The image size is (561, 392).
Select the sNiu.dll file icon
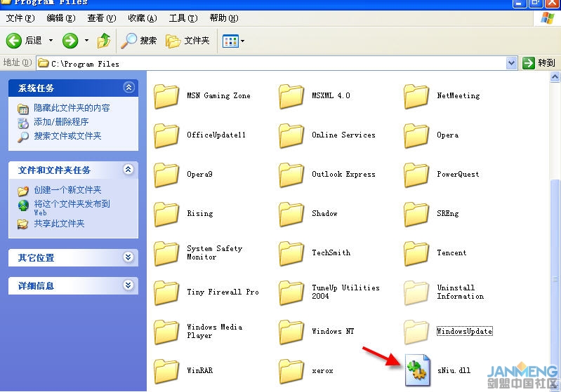[418, 370]
